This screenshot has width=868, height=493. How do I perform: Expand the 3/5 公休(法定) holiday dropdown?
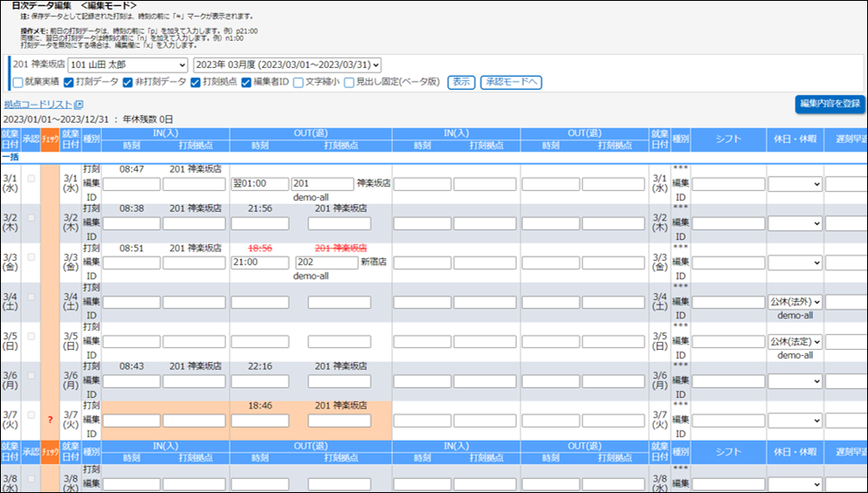pyautogui.click(x=795, y=342)
